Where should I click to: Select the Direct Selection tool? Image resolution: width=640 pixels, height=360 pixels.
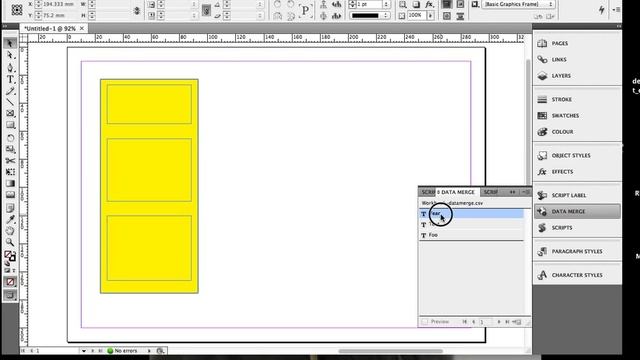point(10,55)
